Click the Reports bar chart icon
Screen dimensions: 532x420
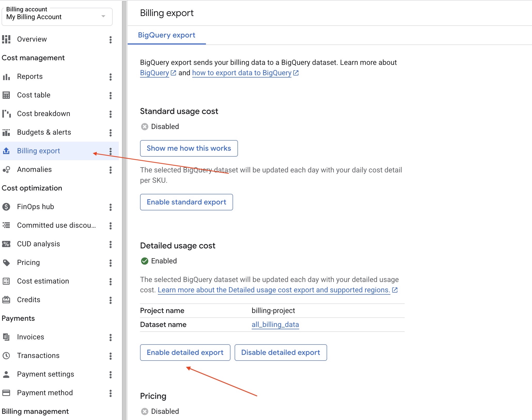[6, 77]
